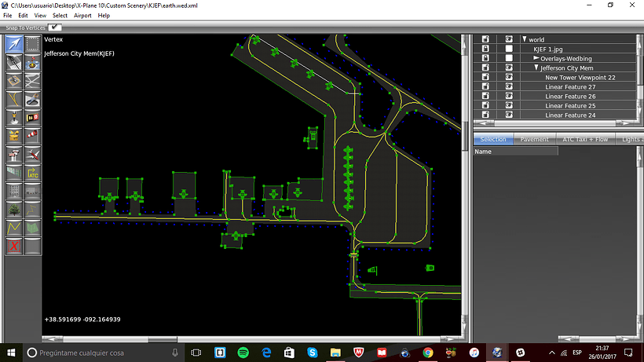Toggle visibility of world row
This screenshot has height=362, width=644.
pyautogui.click(x=509, y=39)
